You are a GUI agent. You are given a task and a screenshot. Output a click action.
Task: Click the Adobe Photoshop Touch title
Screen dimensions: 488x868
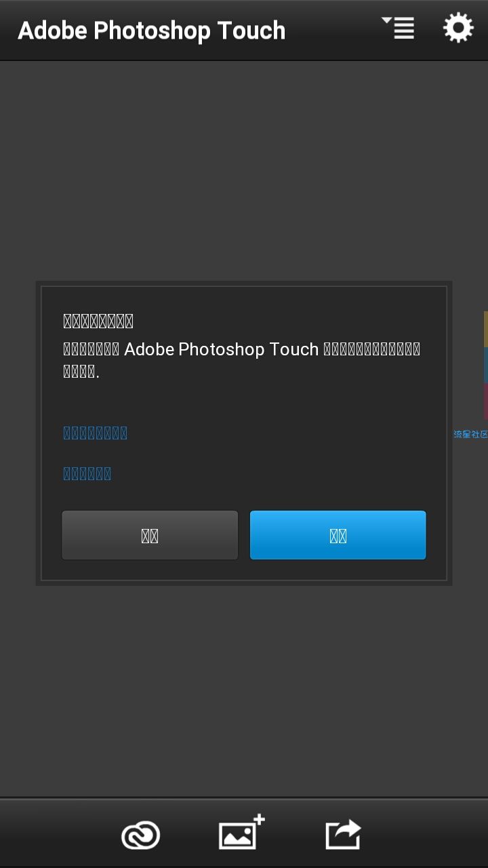click(x=152, y=31)
